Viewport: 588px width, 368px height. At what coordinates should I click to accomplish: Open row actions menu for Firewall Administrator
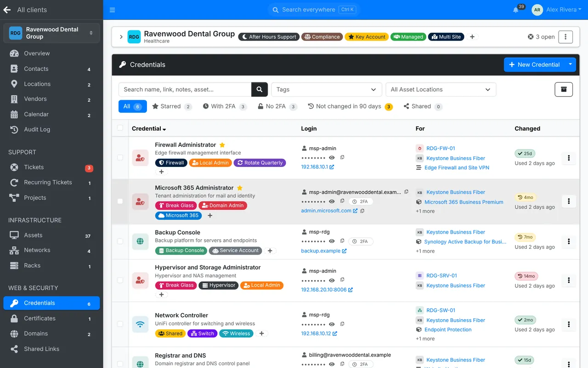point(569,158)
